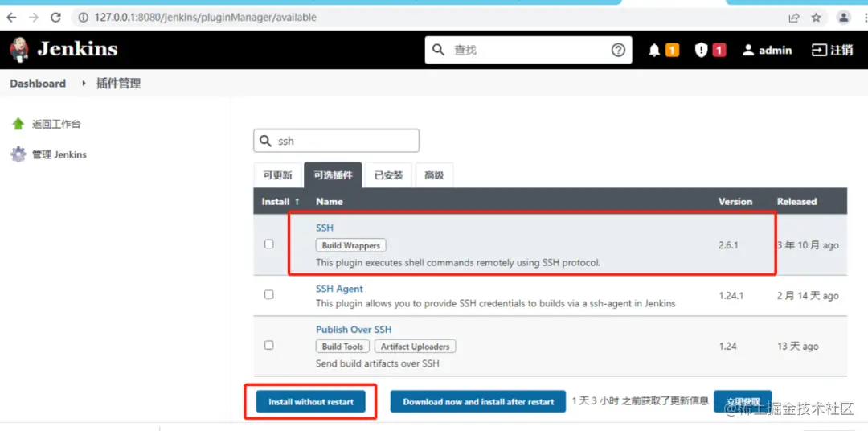The image size is (868, 431).
Task: Open the Publish Over SSH link
Action: click(x=354, y=329)
